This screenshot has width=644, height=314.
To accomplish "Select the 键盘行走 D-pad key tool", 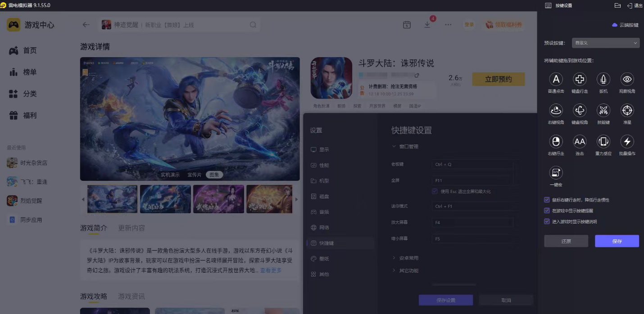I will (580, 80).
